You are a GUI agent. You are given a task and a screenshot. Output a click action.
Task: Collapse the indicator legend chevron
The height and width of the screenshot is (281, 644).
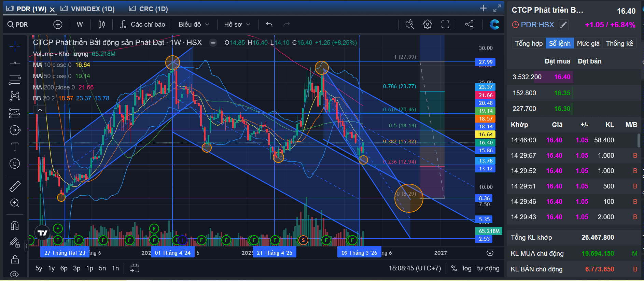pos(40,110)
